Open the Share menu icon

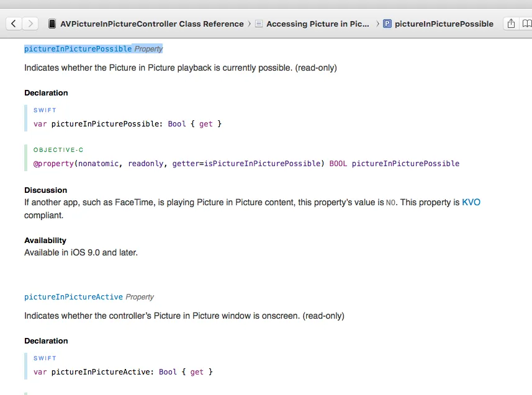(x=511, y=24)
